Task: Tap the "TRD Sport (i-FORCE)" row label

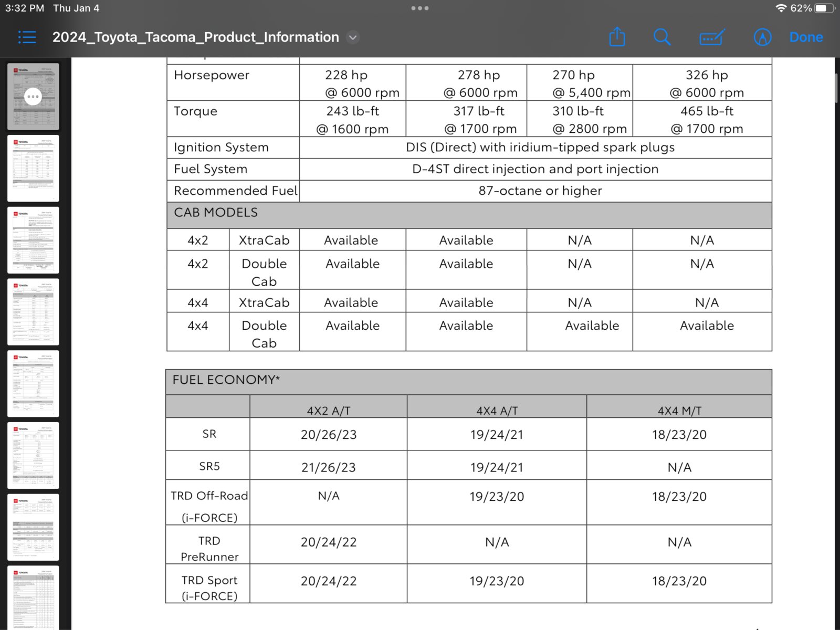Action: (x=209, y=588)
